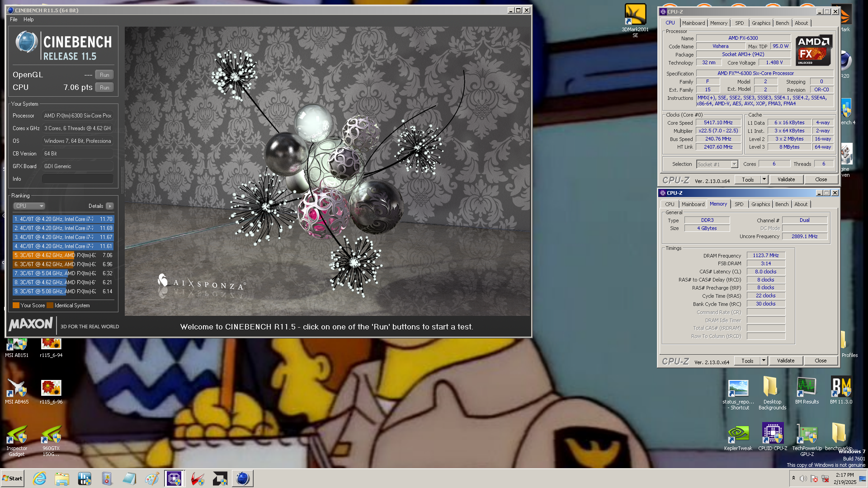
Task: Open Internet Explorer from the taskbar
Action: coord(39,479)
